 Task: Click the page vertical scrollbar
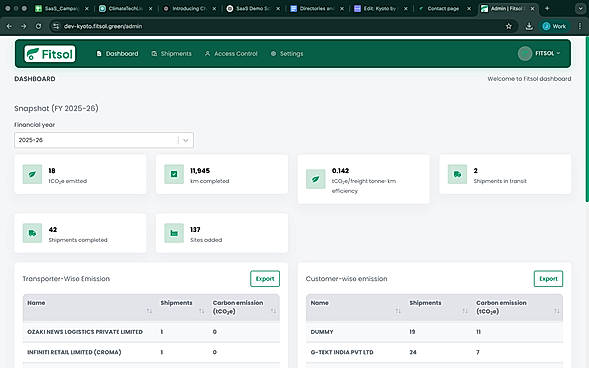(587, 120)
